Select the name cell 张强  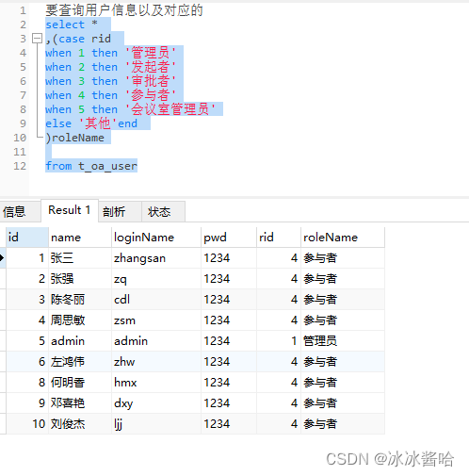[x=80, y=279]
